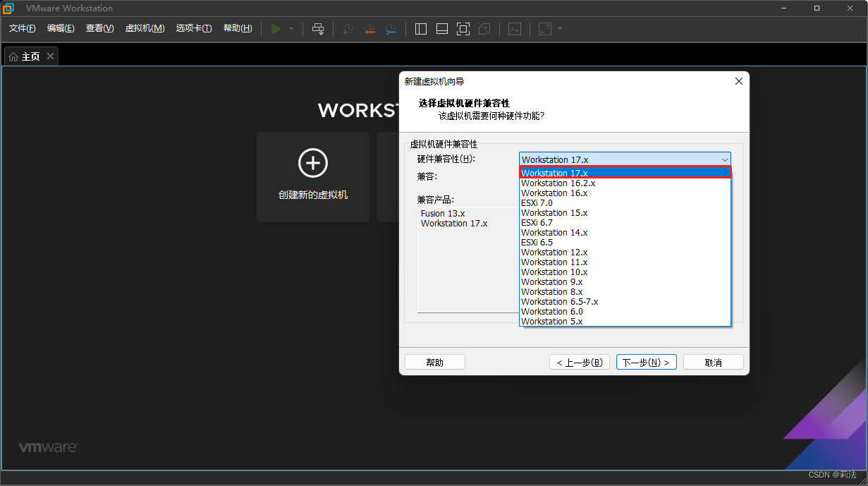Image resolution: width=868 pixels, height=486 pixels.
Task: Click Fusion 13.x in 兼容产品 list
Action: 443,214
